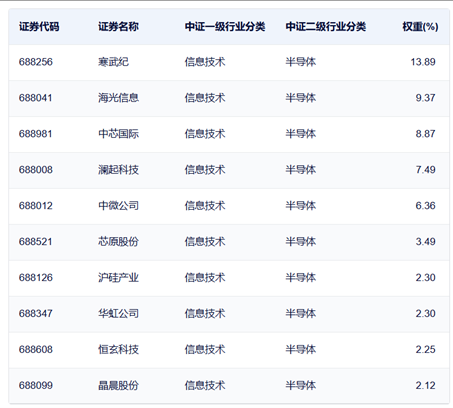Open the 寒武纪 stock name
Image resolution: width=453 pixels, height=408 pixels.
click(x=113, y=62)
